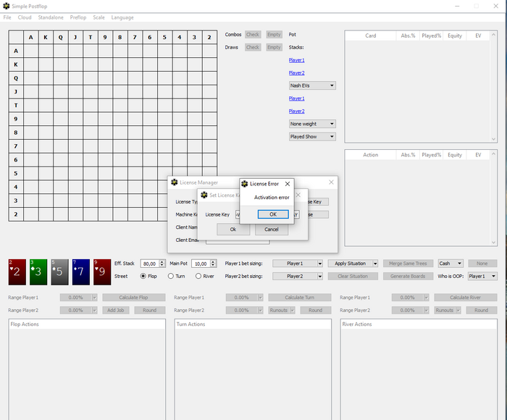Open the Nash EVs dropdown
This screenshot has height=420, width=507.
point(312,85)
